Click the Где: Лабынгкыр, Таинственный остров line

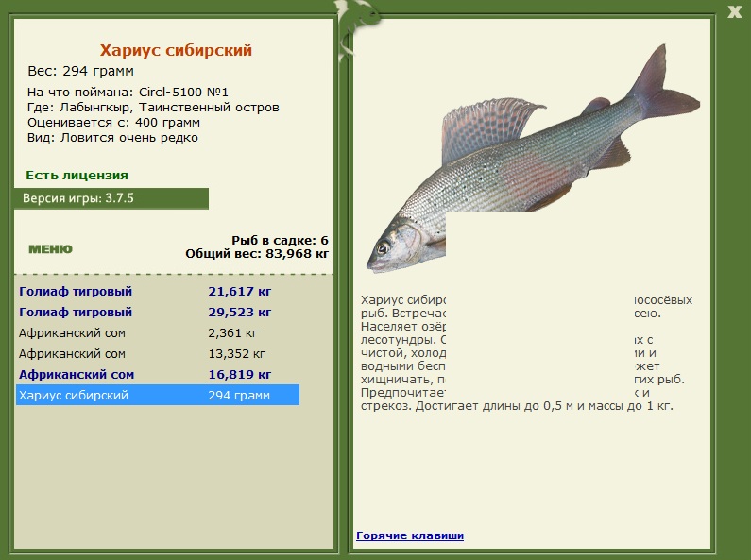[153, 108]
